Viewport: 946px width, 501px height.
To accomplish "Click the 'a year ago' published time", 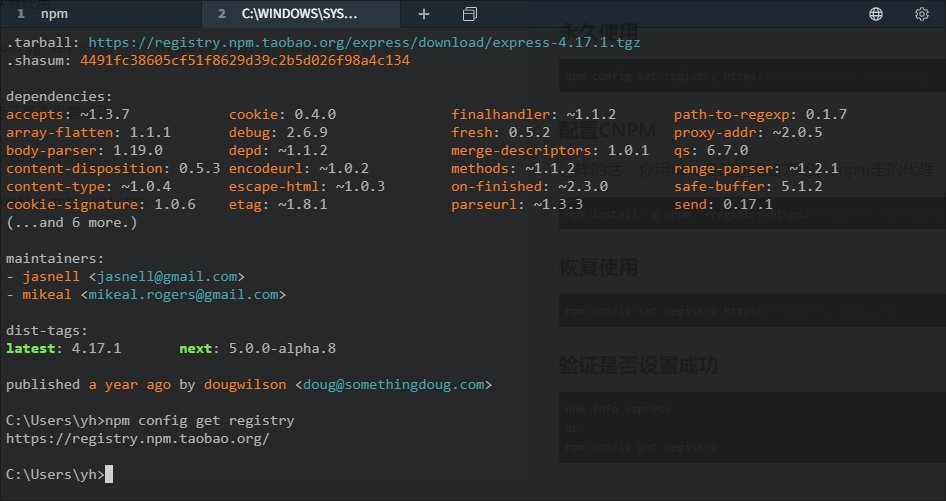I will (130, 385).
